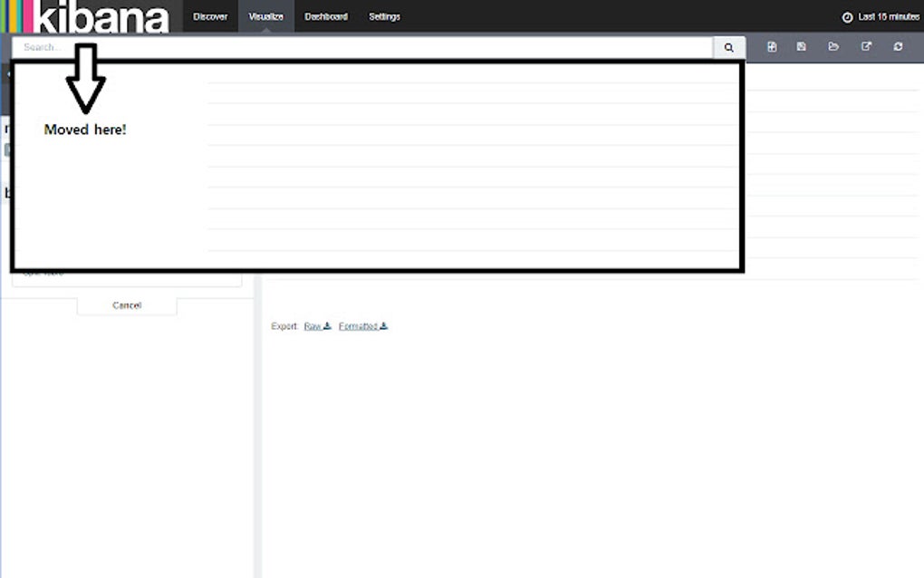Open a saved visualization with the folder icon

(833, 46)
